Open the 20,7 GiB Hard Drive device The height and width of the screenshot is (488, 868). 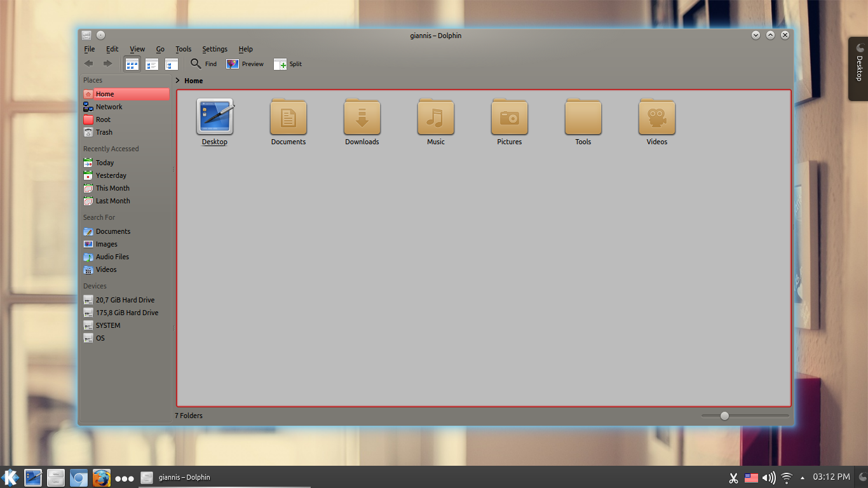click(126, 300)
